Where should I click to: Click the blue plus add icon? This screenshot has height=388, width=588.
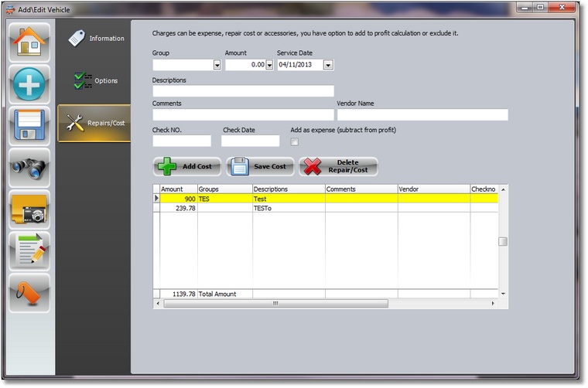tap(29, 84)
